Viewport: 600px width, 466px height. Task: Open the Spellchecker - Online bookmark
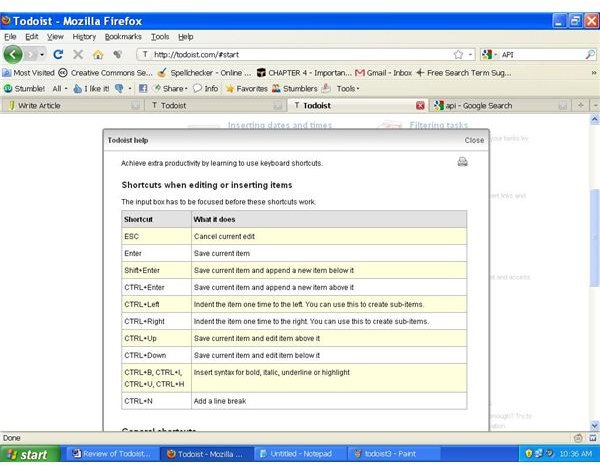click(204, 73)
